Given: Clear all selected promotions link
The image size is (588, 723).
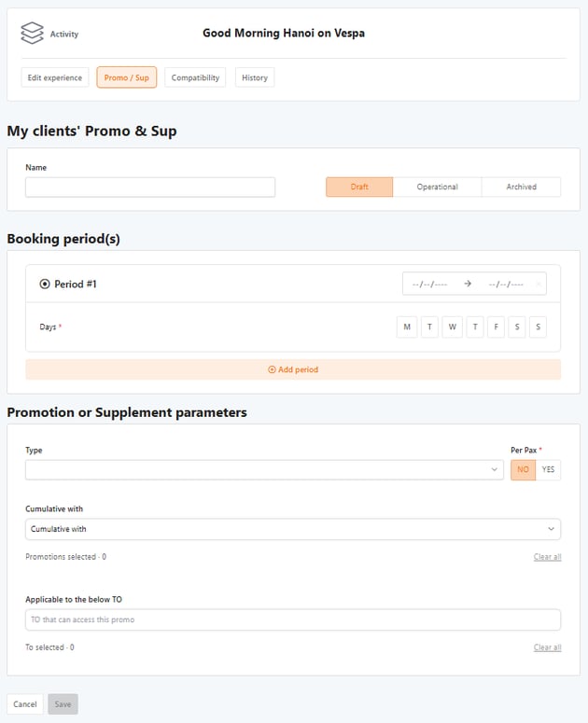Looking at the screenshot, I should coord(547,557).
